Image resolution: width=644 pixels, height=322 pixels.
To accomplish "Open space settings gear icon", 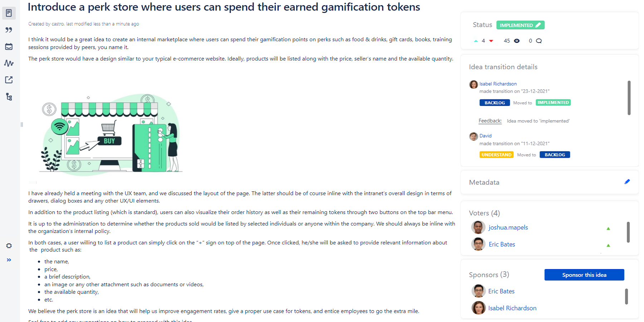I will [x=9, y=246].
